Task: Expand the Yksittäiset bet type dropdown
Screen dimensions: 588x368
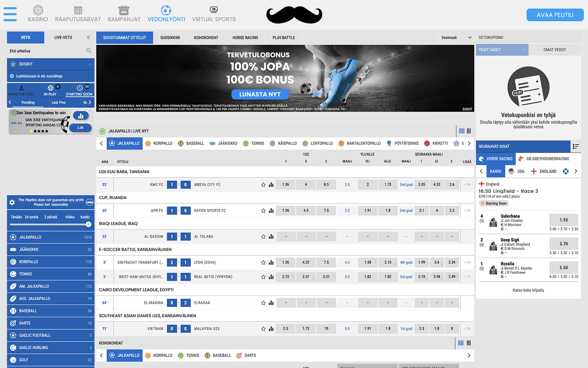Action: point(502,50)
